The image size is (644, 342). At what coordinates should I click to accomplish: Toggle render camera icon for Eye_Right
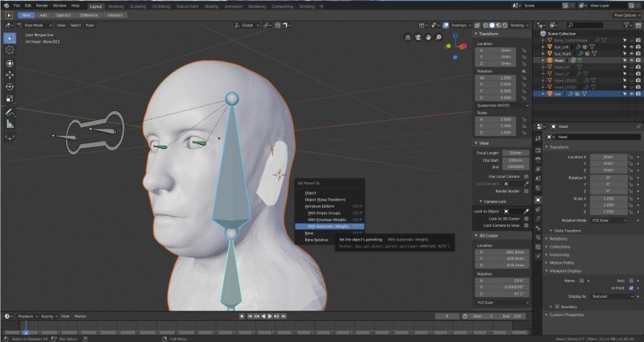coord(638,54)
